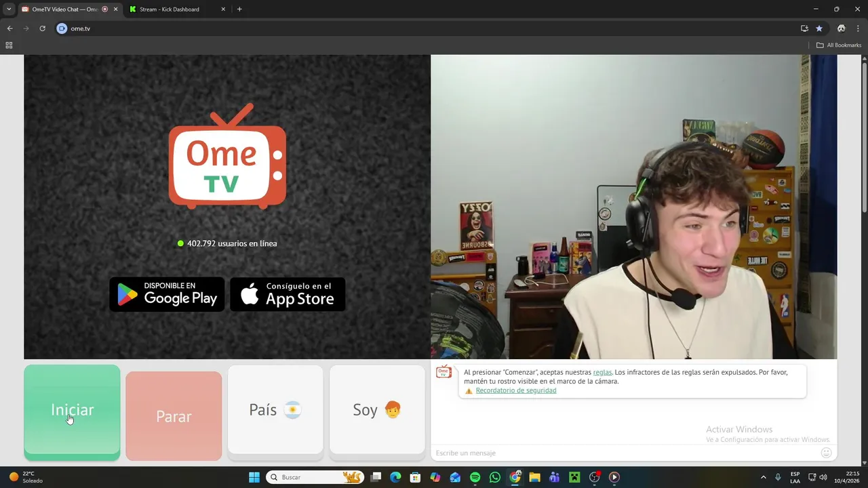
Task: Open the tab search dropdown arrow
Action: tap(9, 9)
